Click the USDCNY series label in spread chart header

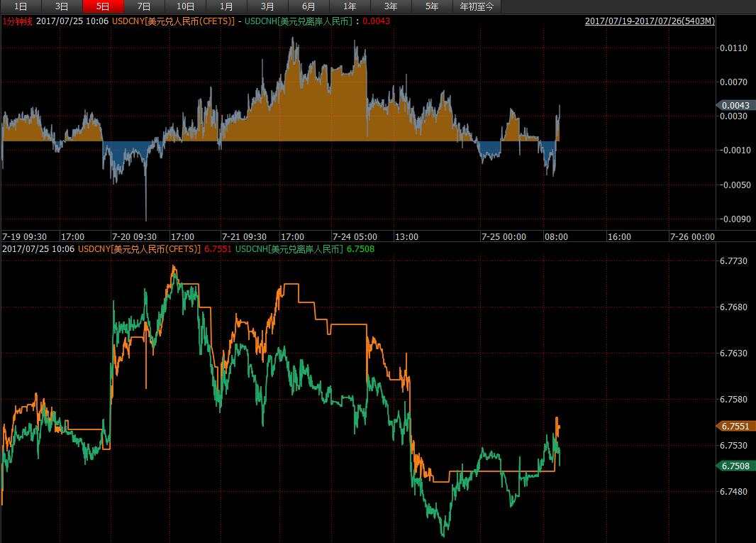[x=173, y=21]
